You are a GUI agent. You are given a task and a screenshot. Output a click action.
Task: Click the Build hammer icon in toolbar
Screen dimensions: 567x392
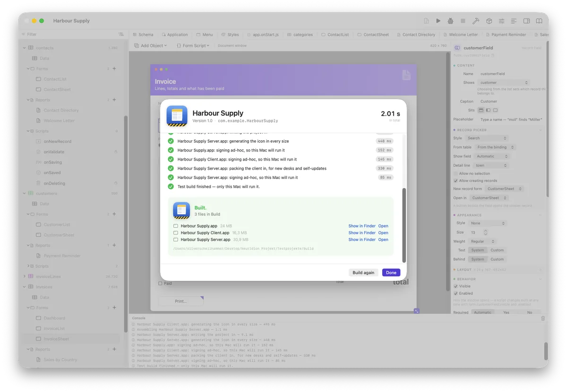pyautogui.click(x=476, y=21)
